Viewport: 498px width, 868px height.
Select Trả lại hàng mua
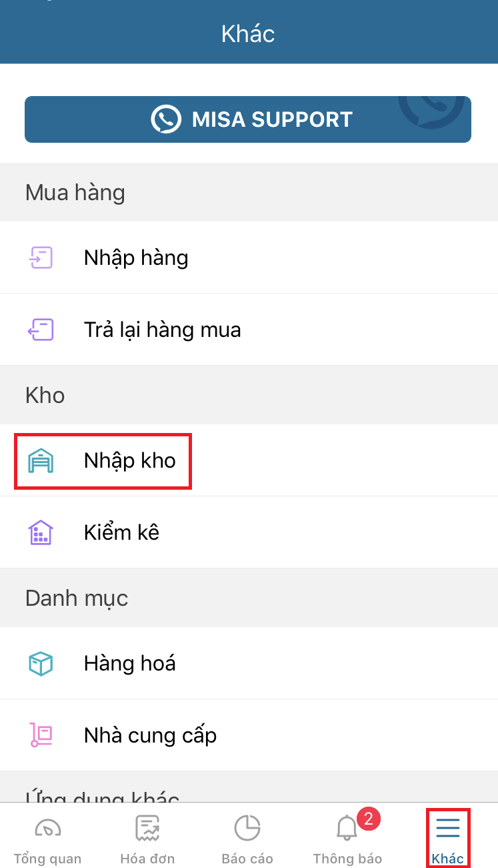[x=162, y=330]
